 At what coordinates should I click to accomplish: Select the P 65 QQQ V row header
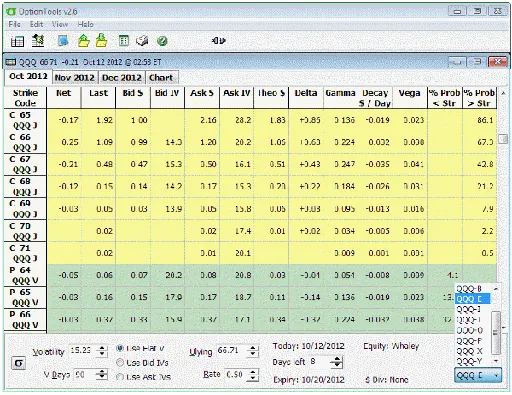click(x=25, y=297)
